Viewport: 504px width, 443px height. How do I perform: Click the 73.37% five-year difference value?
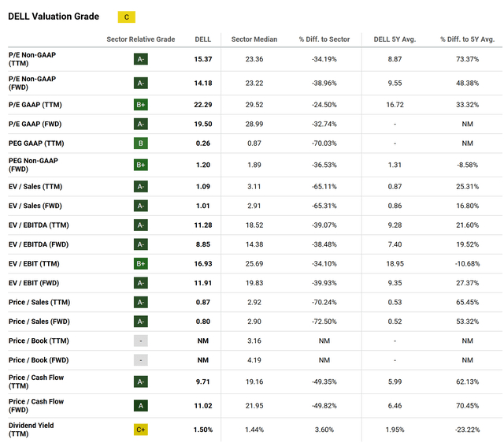467,59
